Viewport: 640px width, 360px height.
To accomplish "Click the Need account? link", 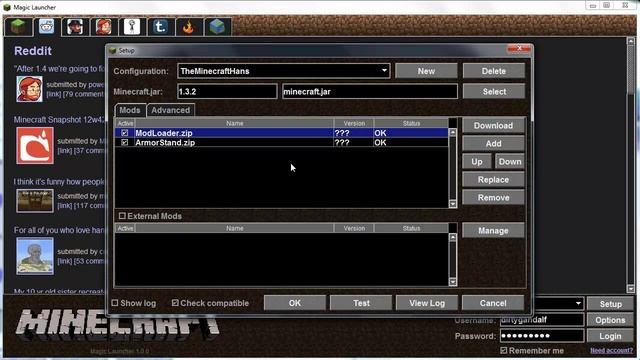I will click(611, 350).
